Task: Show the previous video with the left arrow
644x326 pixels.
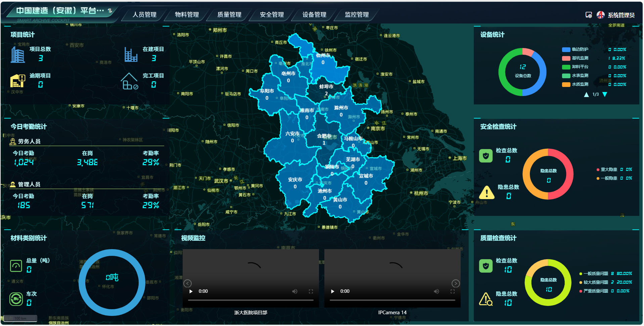Action: tap(187, 283)
